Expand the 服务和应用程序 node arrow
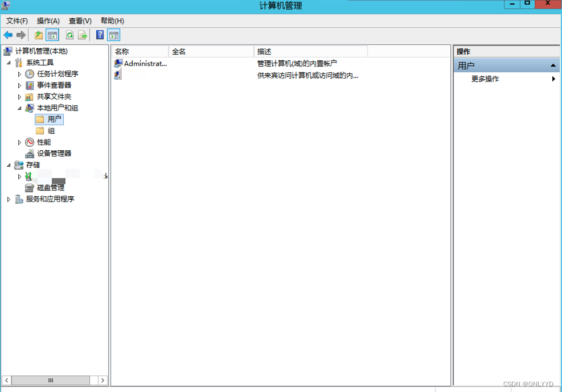 coord(9,199)
